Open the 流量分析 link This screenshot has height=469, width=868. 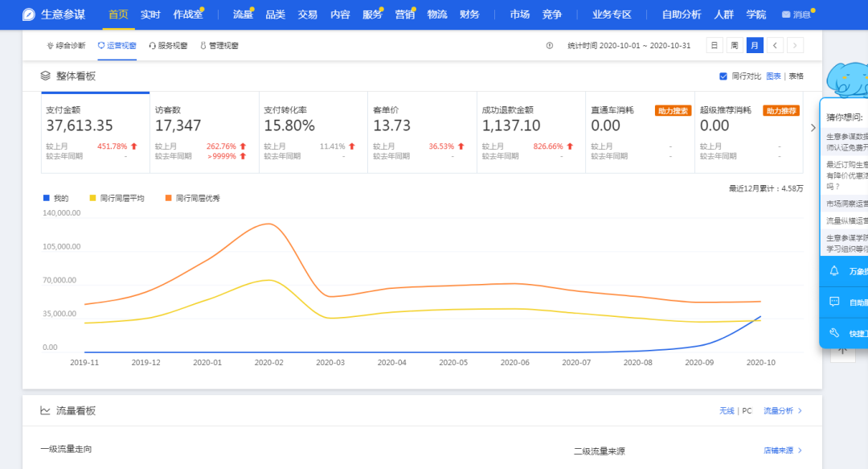click(x=779, y=410)
